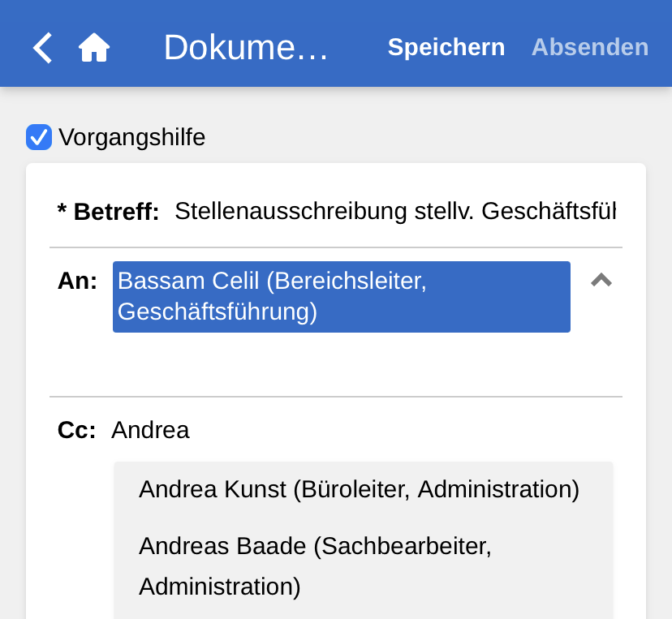
Task: Click the Betreff field label
Action: pos(116,213)
